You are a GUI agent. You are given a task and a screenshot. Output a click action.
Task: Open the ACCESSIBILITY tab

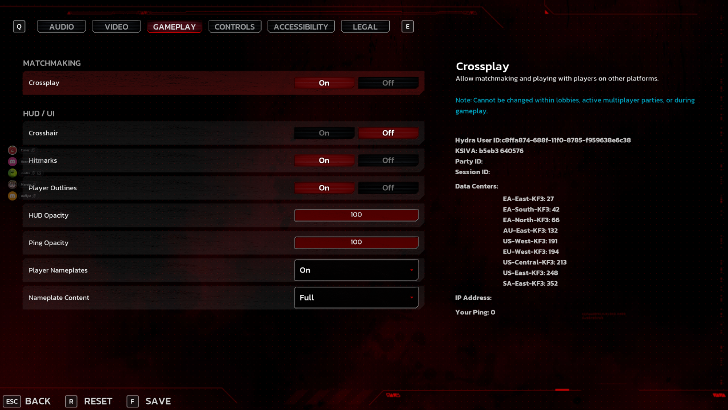(301, 27)
